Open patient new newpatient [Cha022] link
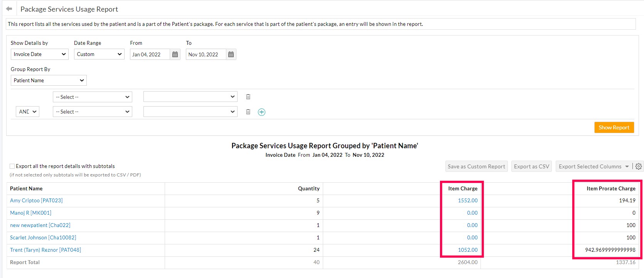 coord(40,225)
